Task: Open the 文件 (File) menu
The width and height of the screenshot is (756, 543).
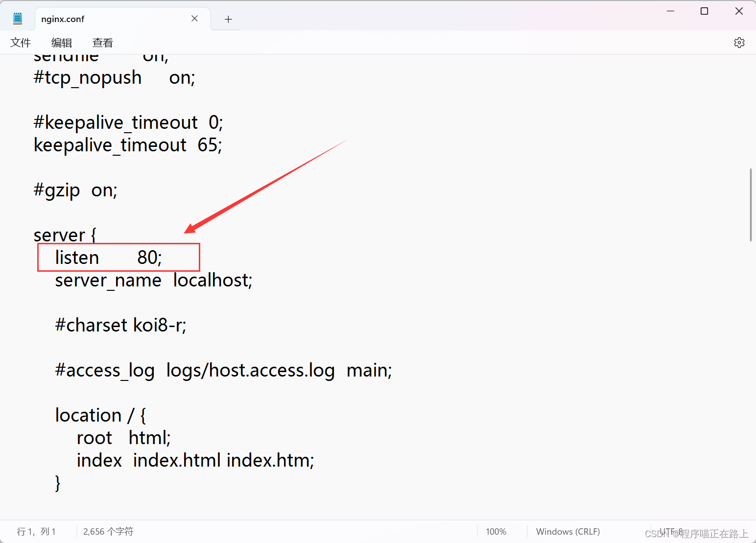Action: coord(21,43)
